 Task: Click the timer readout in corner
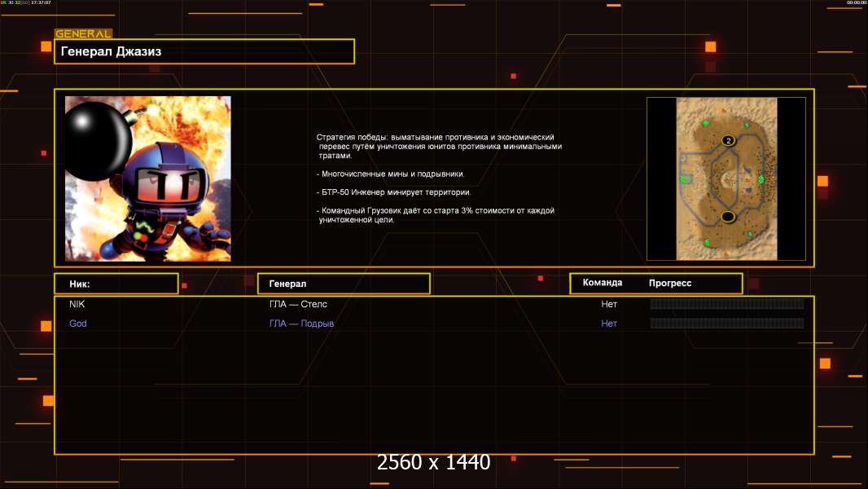[857, 2]
